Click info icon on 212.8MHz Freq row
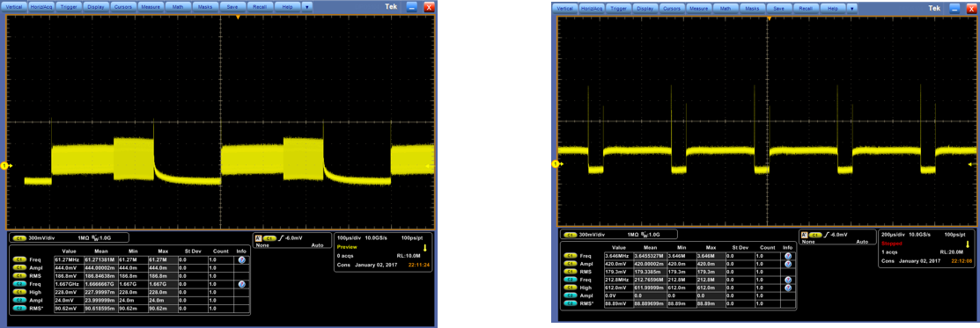The image size is (980, 328). pyautogui.click(x=787, y=280)
